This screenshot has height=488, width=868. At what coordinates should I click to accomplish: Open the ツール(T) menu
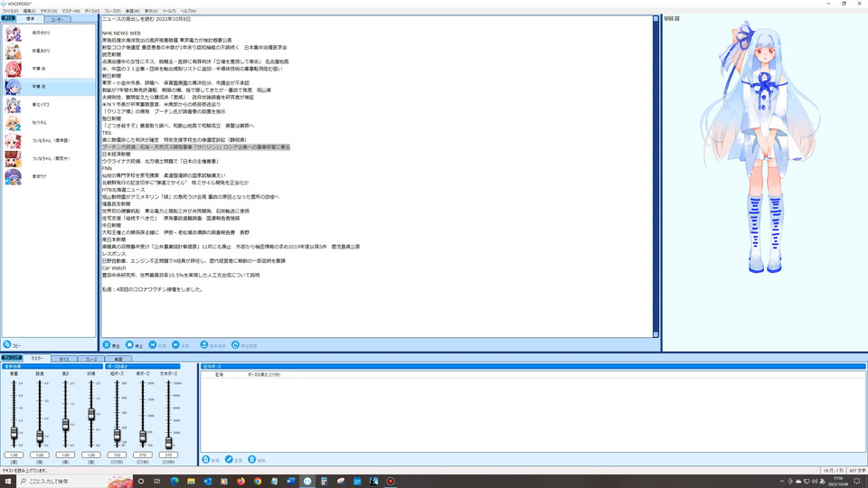pos(169,11)
